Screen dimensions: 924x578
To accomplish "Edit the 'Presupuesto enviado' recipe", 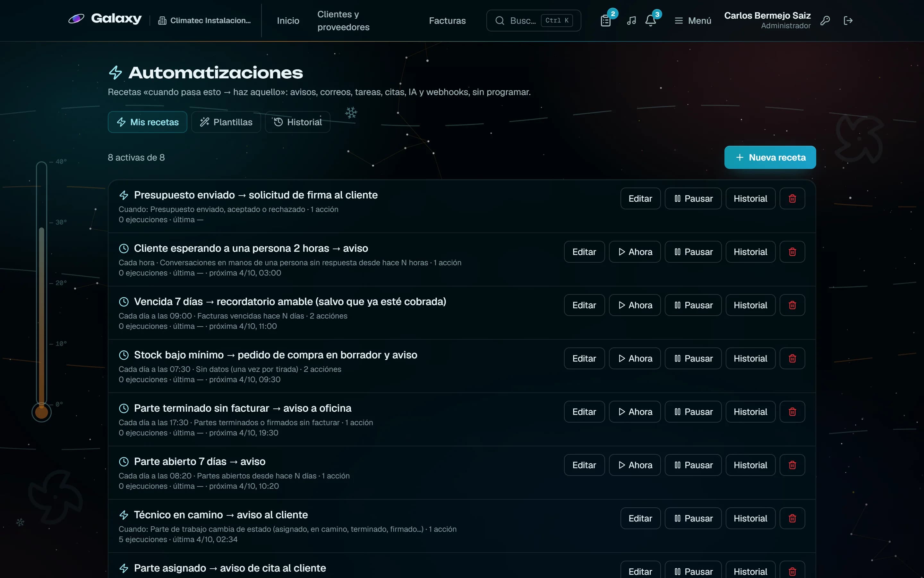I will pos(640,198).
